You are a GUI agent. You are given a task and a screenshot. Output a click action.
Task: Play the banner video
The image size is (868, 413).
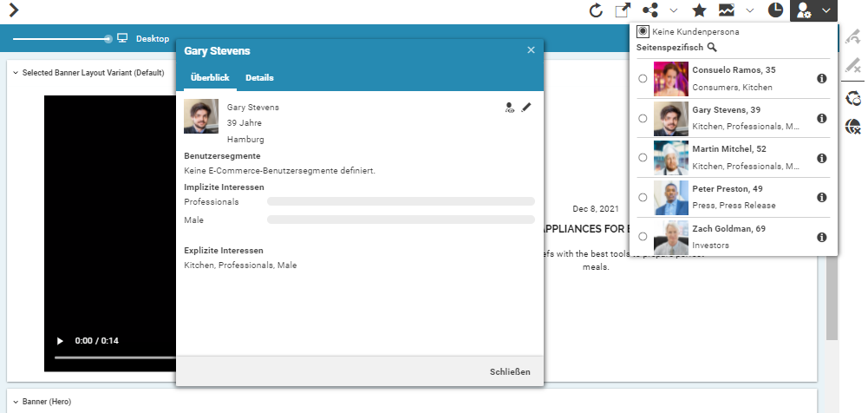(60, 341)
